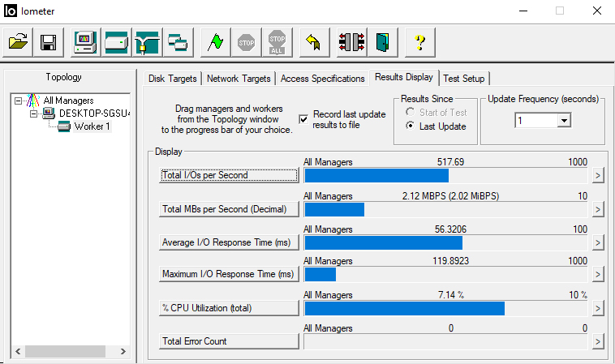Start a new manager
Screen dimensions: 615x364
tap(85, 42)
